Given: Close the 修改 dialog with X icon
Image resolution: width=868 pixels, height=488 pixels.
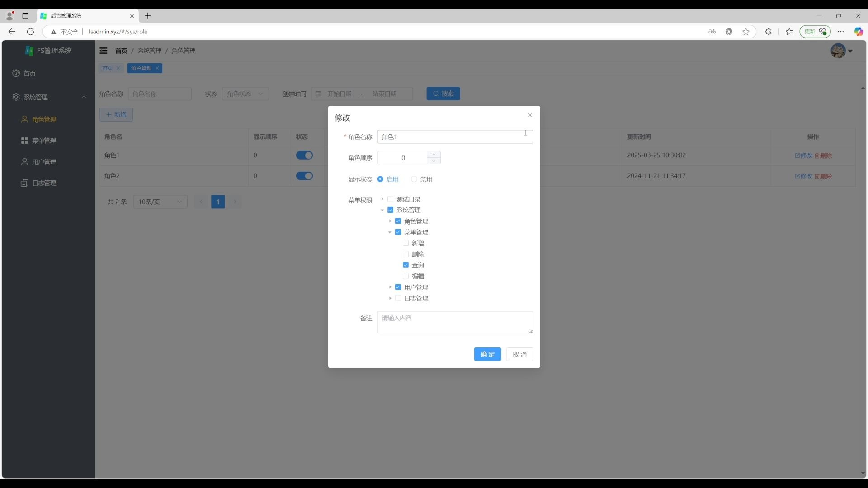Looking at the screenshot, I should (x=530, y=115).
